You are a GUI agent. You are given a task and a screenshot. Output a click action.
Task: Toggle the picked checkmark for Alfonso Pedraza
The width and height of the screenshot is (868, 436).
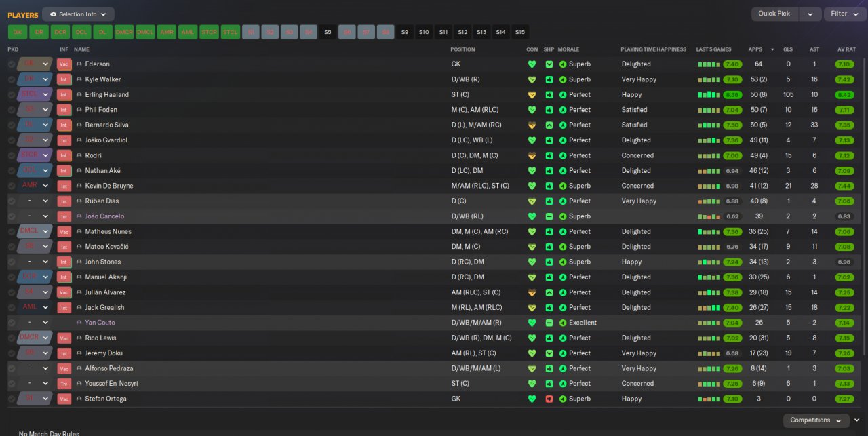(x=12, y=368)
